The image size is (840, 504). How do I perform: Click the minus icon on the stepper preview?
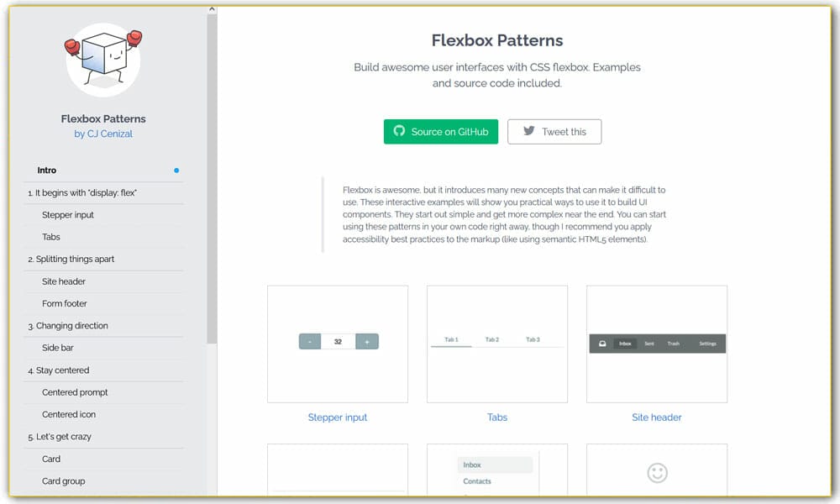(x=310, y=341)
